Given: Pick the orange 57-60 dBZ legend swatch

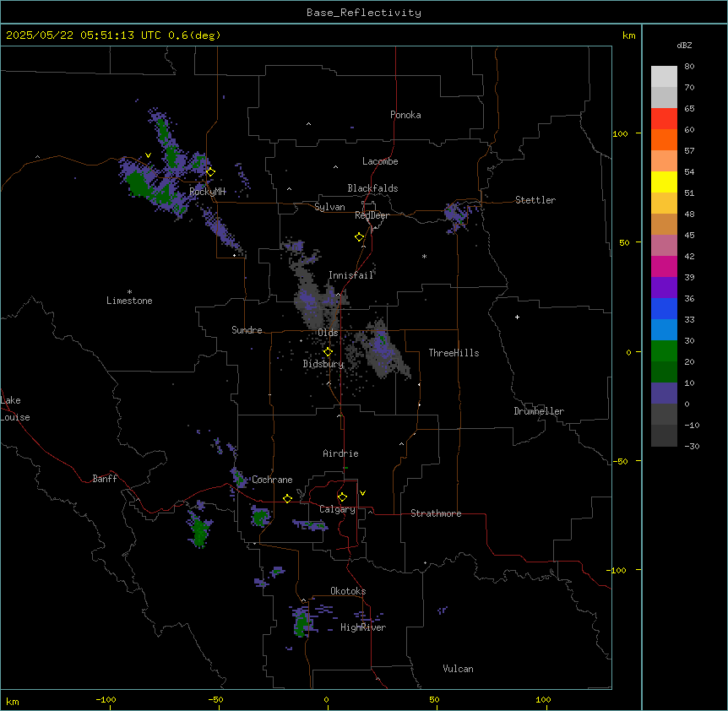Looking at the screenshot, I should click(664, 139).
